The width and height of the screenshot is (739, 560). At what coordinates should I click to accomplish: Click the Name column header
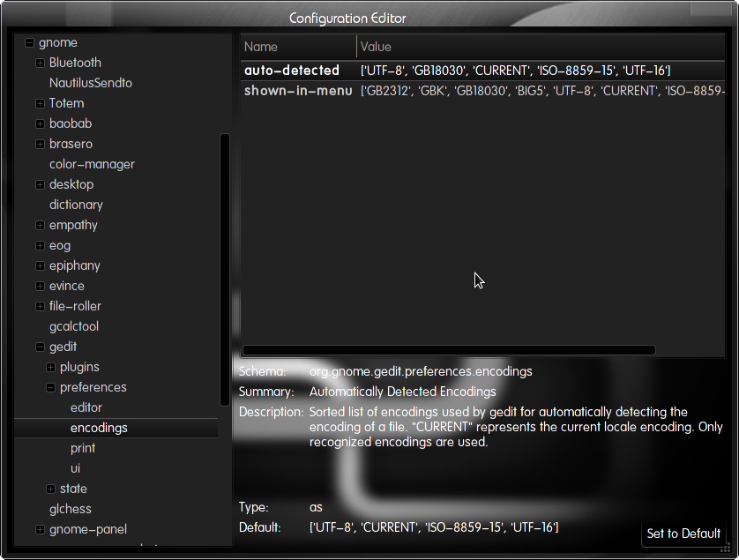pyautogui.click(x=298, y=47)
